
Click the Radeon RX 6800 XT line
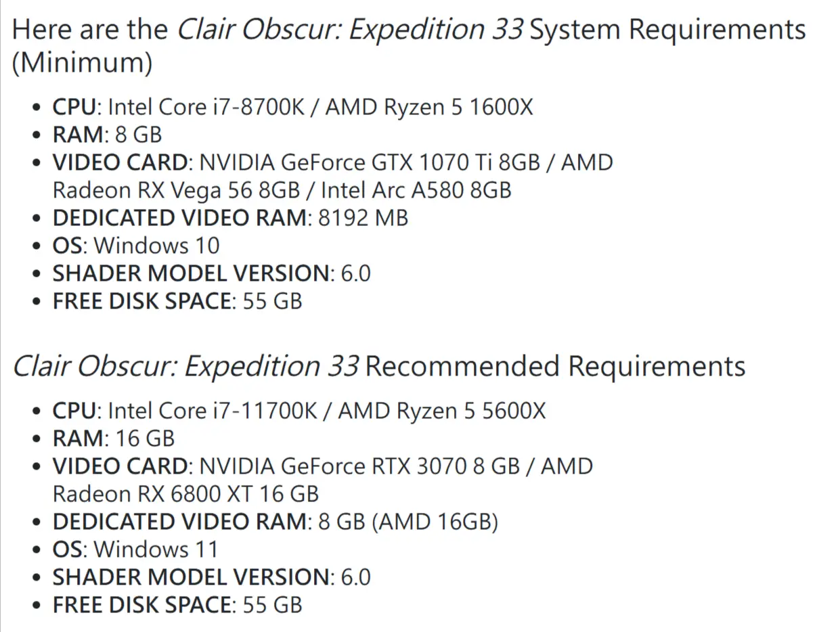[185, 494]
